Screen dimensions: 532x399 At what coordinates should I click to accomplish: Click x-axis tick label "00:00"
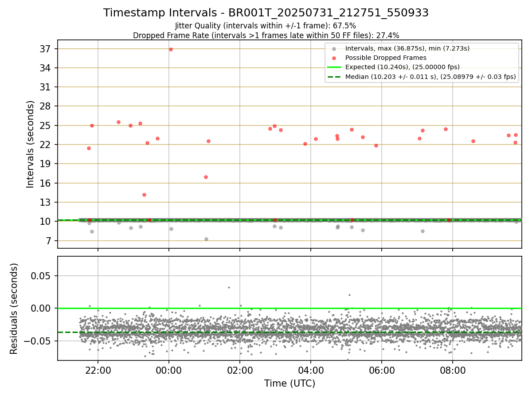coord(169,370)
